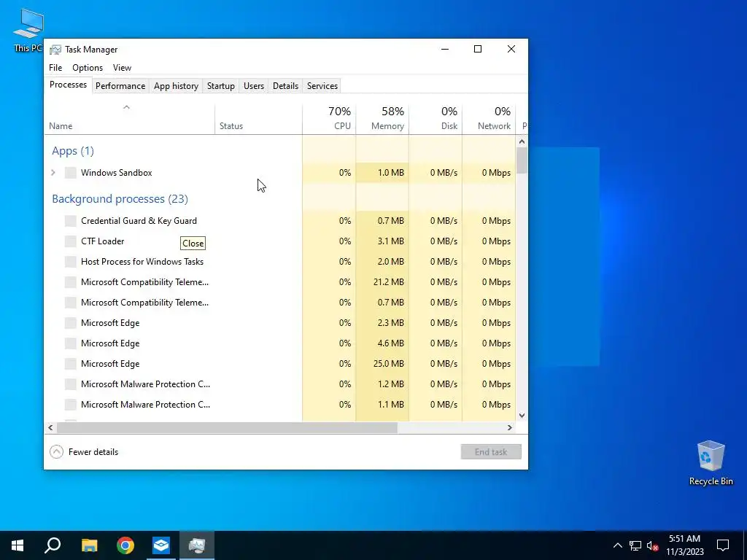
Task: Open This PC desktop icon
Action: pos(28,30)
